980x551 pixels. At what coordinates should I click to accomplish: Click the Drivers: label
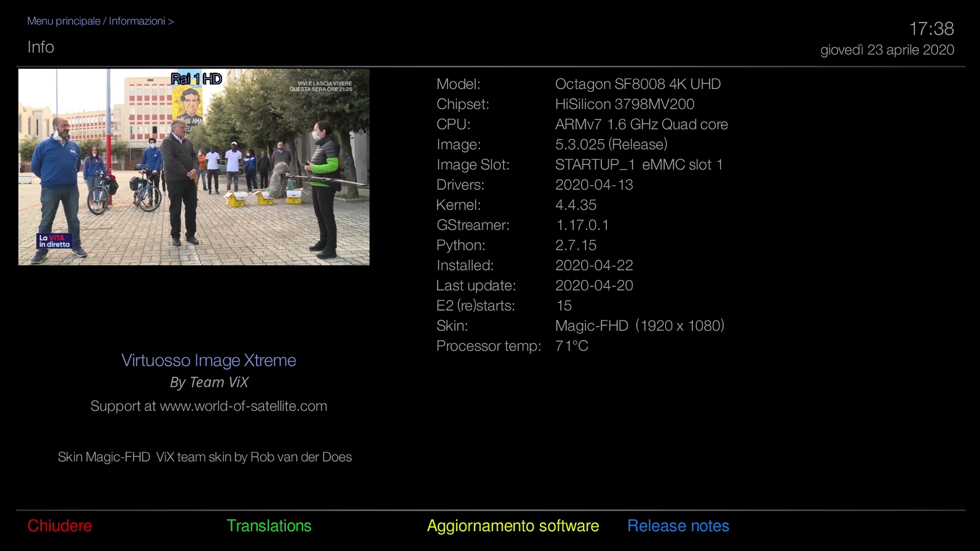pos(460,185)
